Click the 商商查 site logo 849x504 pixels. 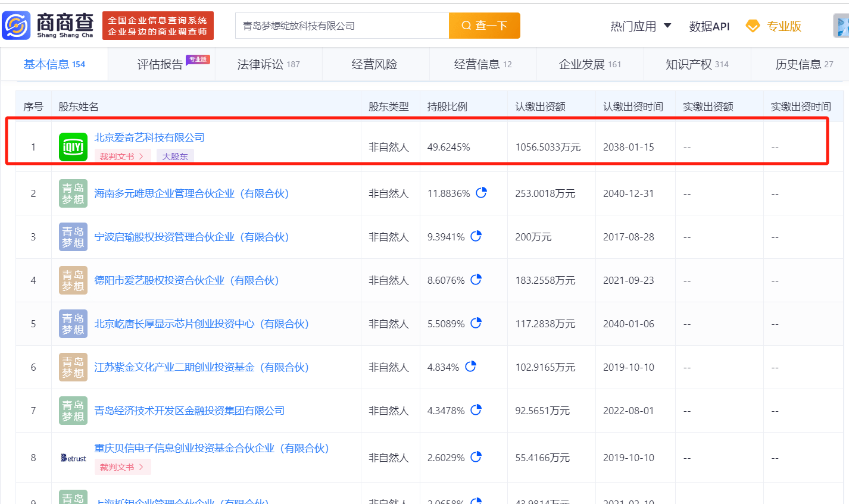click(x=49, y=26)
